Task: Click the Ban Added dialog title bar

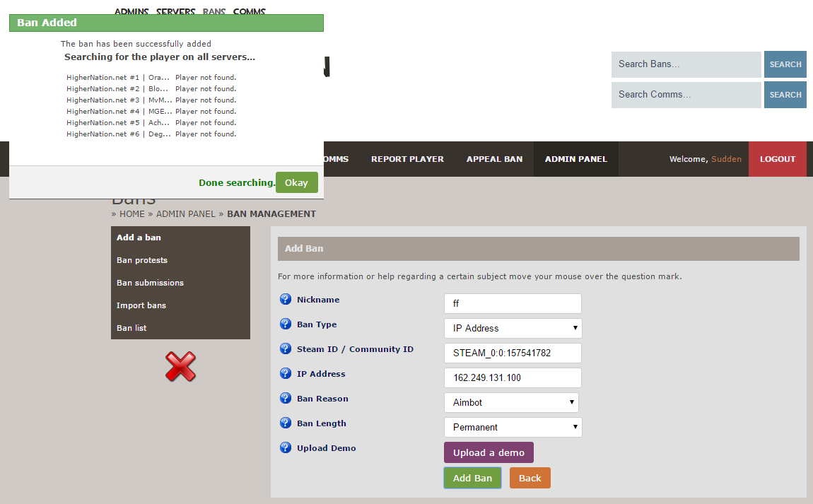Action: click(166, 23)
